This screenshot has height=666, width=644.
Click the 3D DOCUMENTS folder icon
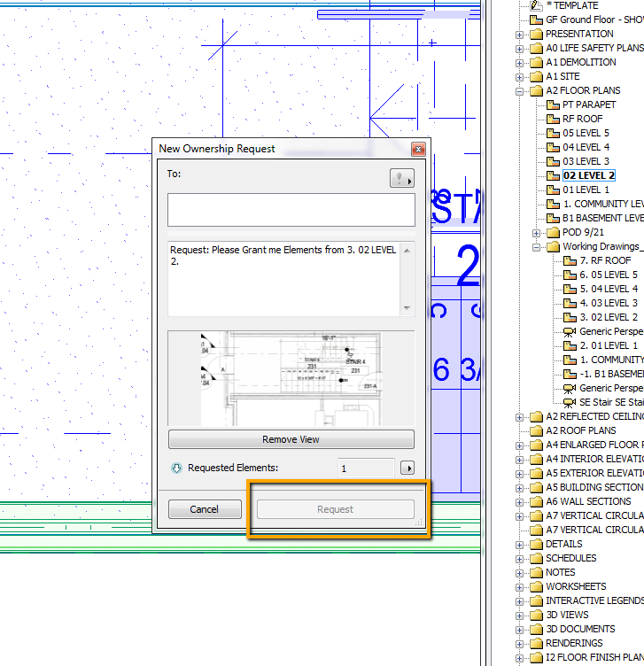tap(537, 630)
